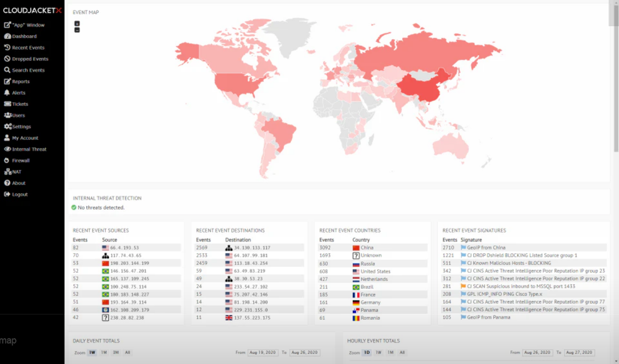
Task: Set Daily Event Totals zoom to 1M
Action: (104, 353)
